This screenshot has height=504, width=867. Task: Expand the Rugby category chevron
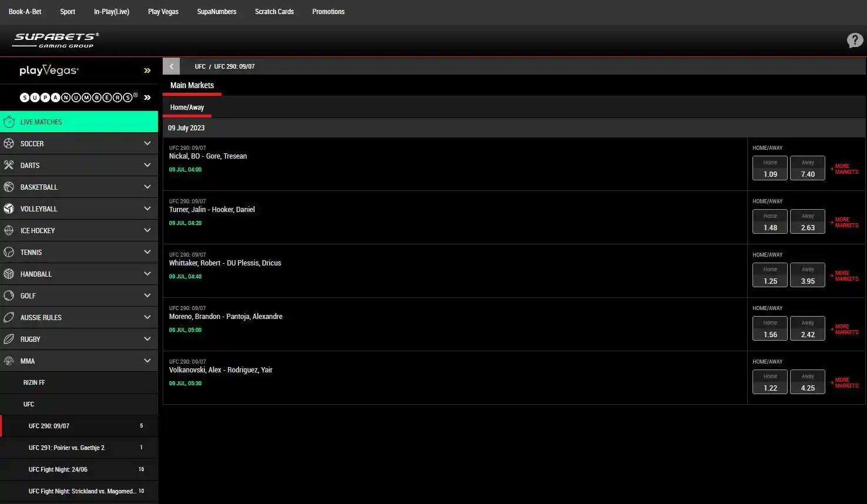147,339
